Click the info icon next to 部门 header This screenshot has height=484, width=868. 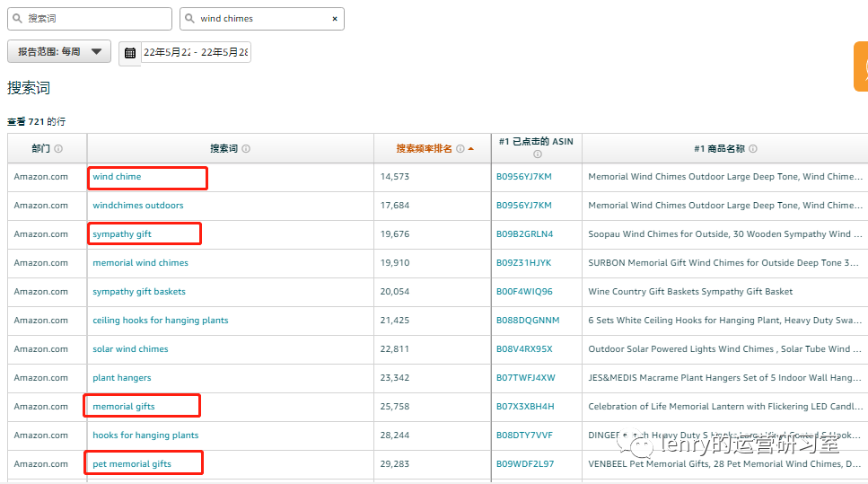point(58,148)
